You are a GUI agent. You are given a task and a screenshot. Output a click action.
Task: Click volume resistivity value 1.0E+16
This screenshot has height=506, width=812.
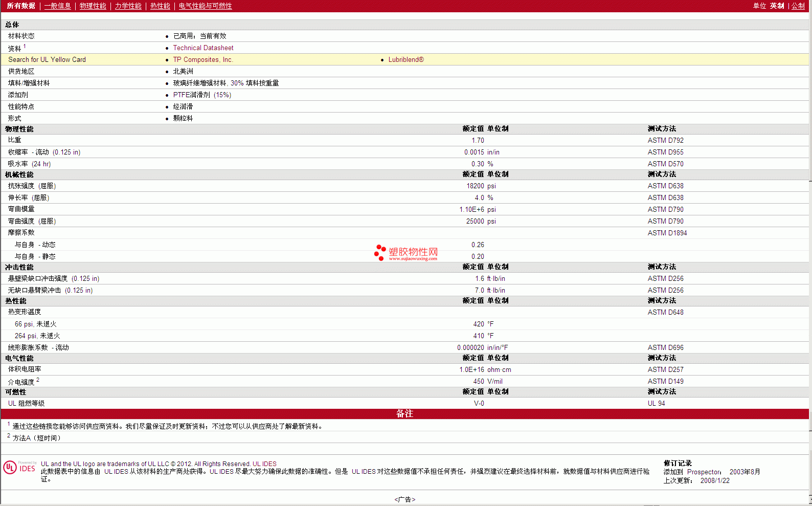(x=471, y=369)
